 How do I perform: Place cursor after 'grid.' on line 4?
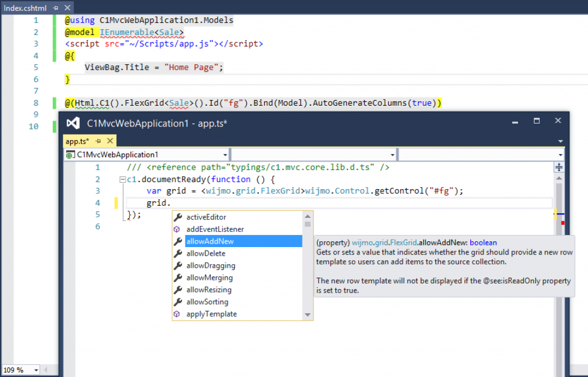(171, 203)
